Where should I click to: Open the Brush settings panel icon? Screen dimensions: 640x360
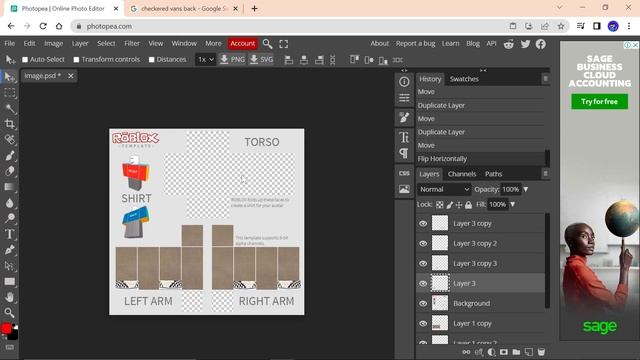(404, 118)
